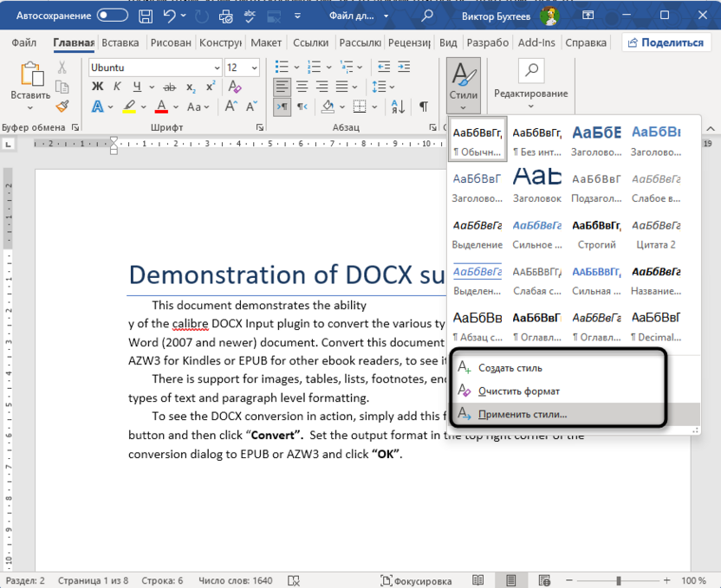Open the line spacing dropdown
The width and height of the screenshot is (721, 588).
382,87
